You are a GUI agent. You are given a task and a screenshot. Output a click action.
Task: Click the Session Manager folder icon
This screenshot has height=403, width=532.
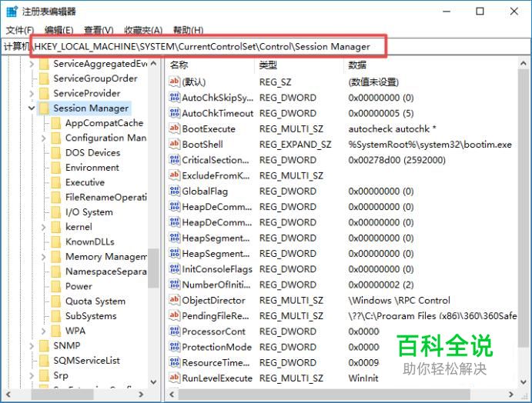click(44, 108)
